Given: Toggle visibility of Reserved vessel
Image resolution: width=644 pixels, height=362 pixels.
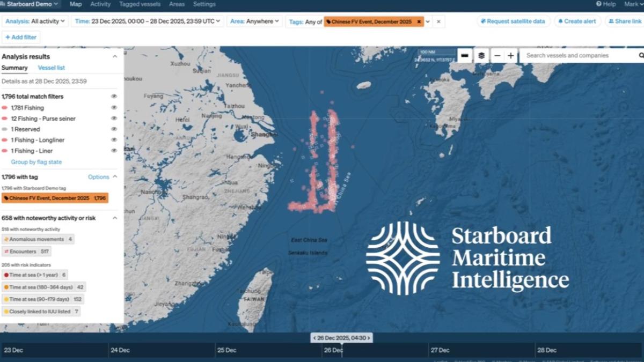Looking at the screenshot, I should pos(114,129).
